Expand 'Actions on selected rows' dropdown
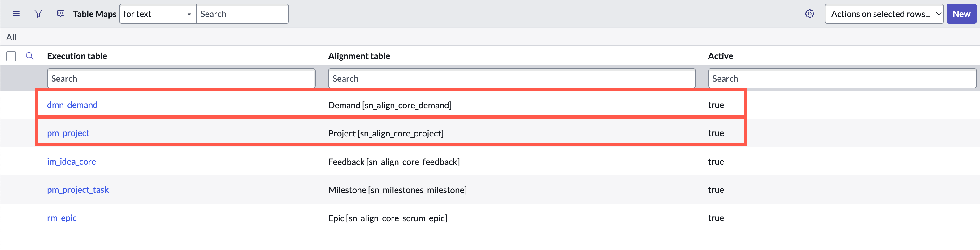The width and height of the screenshot is (980, 250). tap(884, 14)
